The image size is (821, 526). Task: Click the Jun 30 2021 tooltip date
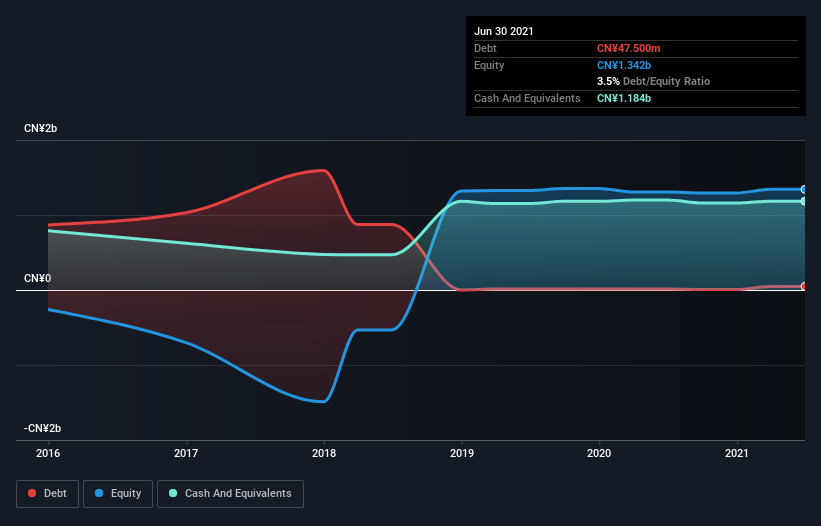tap(504, 31)
